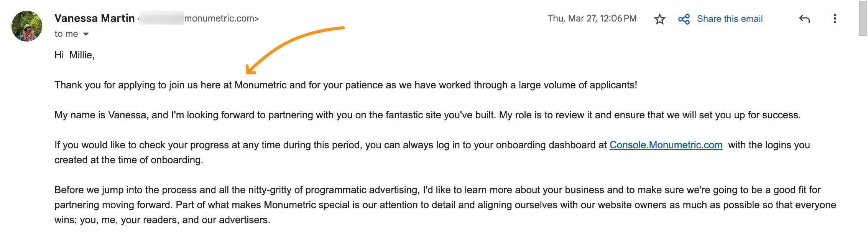Click the vertical scrollbar thumb
Screen dimensions: 868x232
click(863, 18)
